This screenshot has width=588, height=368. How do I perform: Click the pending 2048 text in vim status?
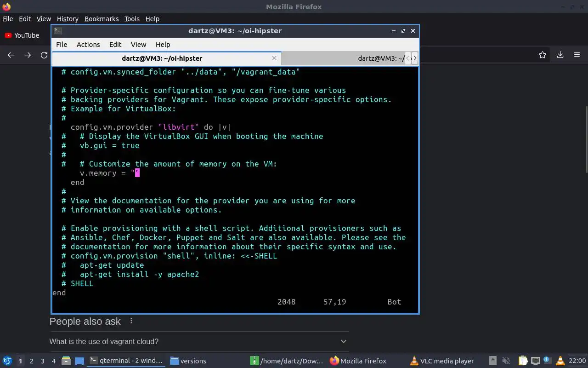(x=286, y=302)
